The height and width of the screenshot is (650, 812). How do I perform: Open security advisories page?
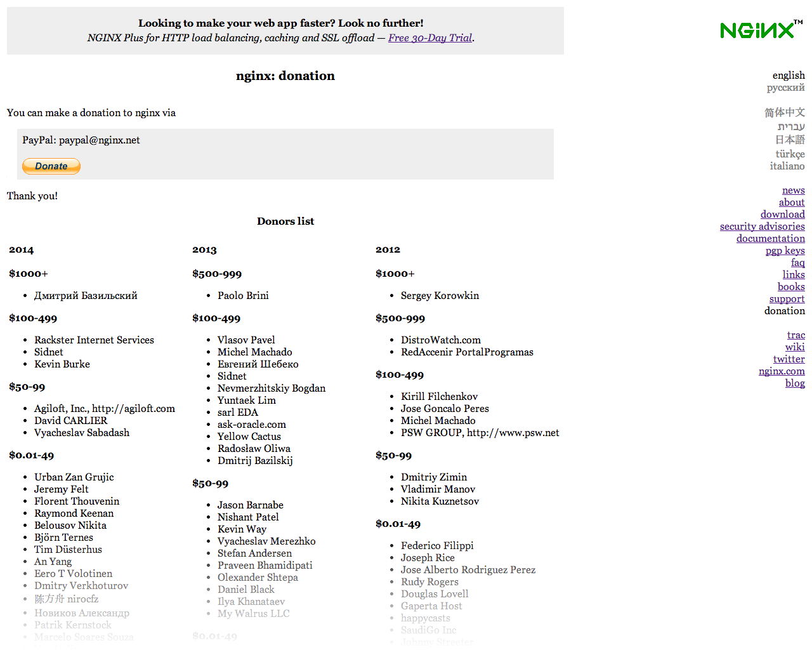tap(763, 227)
